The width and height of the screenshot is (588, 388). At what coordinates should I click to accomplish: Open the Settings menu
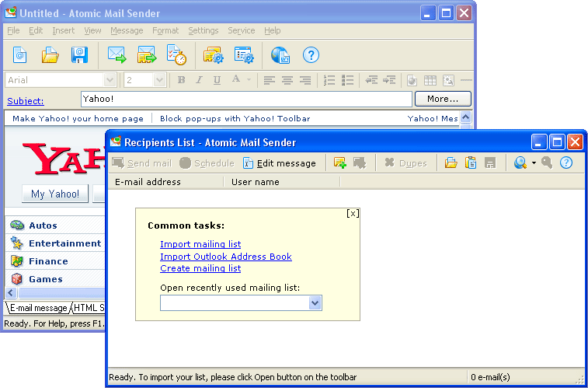tap(204, 30)
